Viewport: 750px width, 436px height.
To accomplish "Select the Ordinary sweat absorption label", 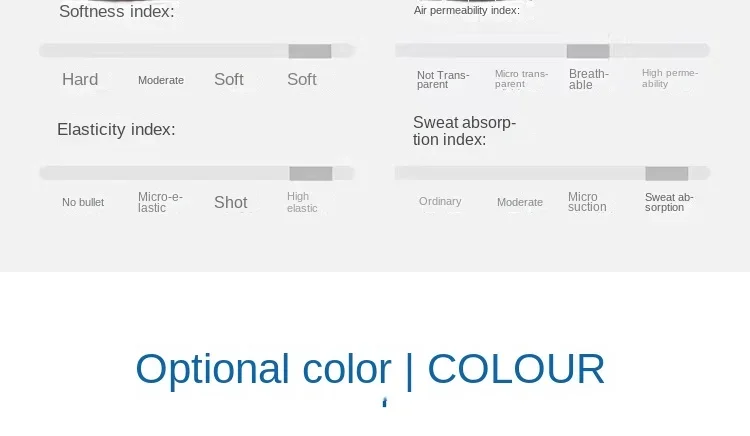I will (440, 201).
